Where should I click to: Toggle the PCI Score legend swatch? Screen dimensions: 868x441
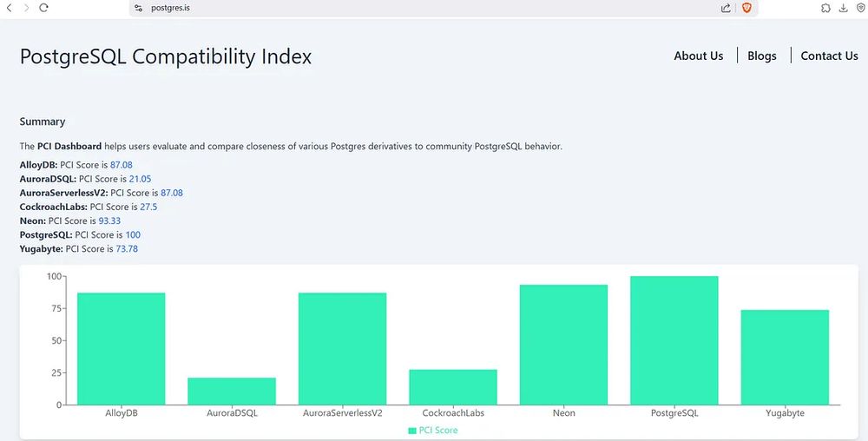(x=411, y=431)
